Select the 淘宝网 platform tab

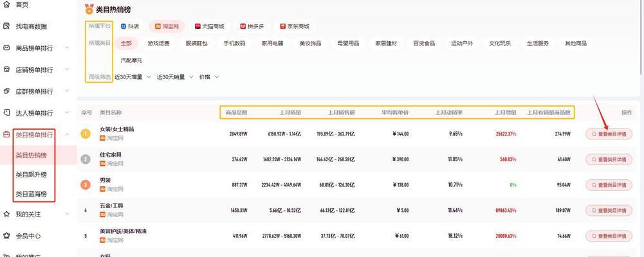(x=167, y=26)
